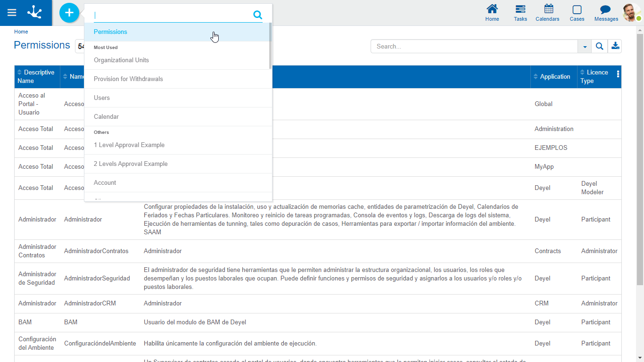Click the ConfiguracióndelAmbiente name cell

coord(100,344)
